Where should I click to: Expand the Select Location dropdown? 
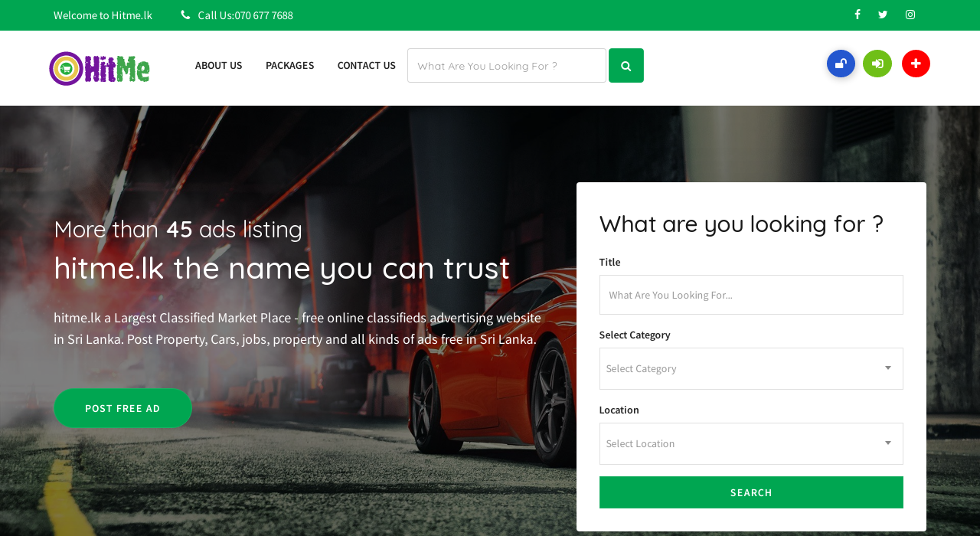[751, 444]
